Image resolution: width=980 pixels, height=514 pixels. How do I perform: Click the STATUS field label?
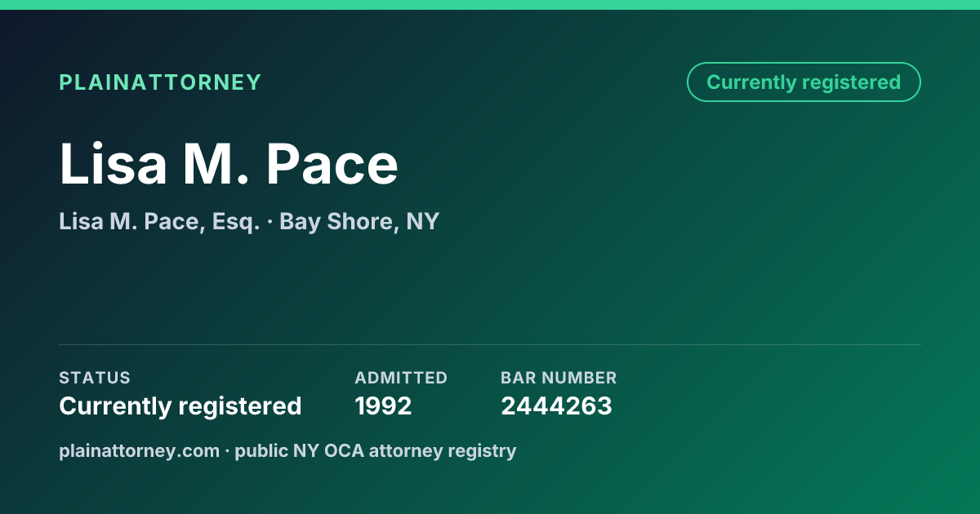click(x=95, y=378)
